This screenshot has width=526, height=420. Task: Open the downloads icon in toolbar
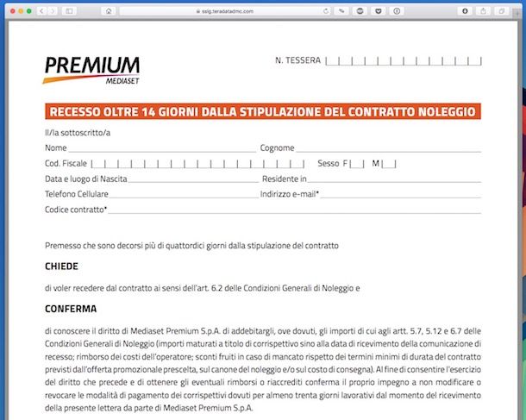click(x=465, y=11)
